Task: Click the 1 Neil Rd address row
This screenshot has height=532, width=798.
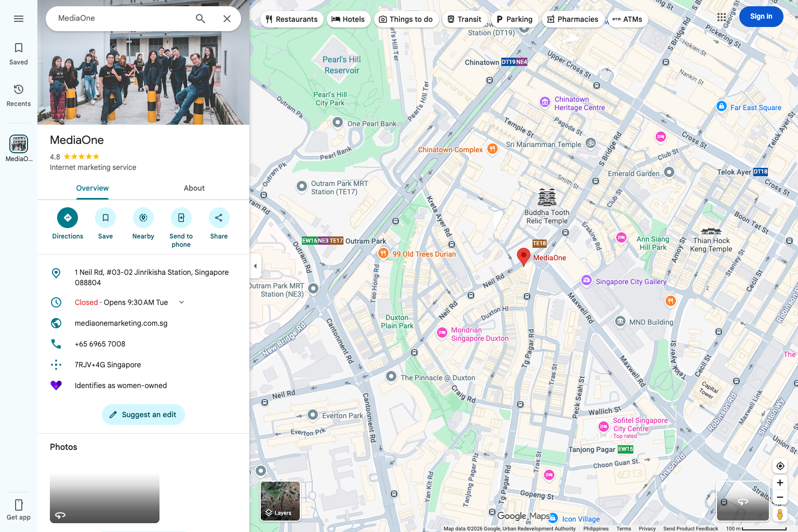Action: pos(143,277)
